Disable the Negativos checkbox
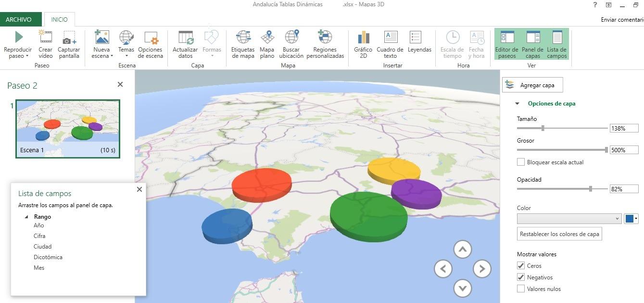The image size is (644, 303). pos(520,277)
